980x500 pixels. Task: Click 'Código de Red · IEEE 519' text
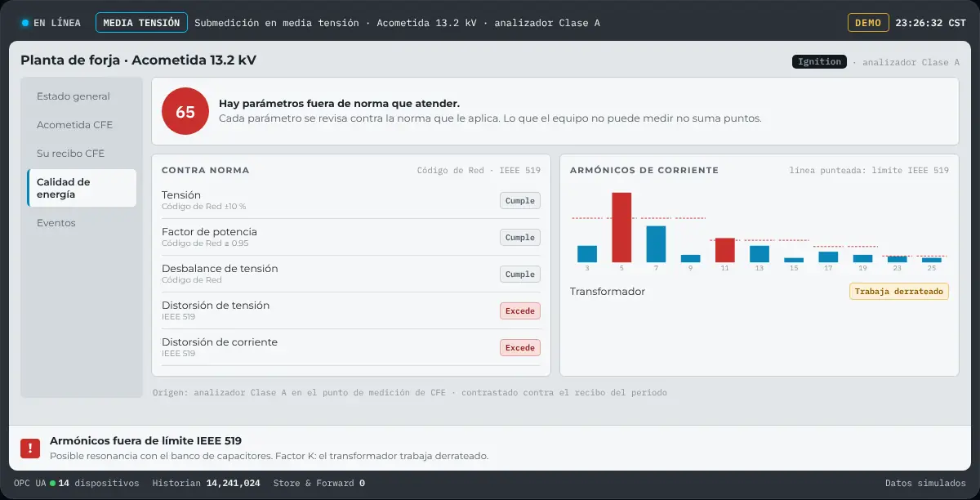point(479,171)
